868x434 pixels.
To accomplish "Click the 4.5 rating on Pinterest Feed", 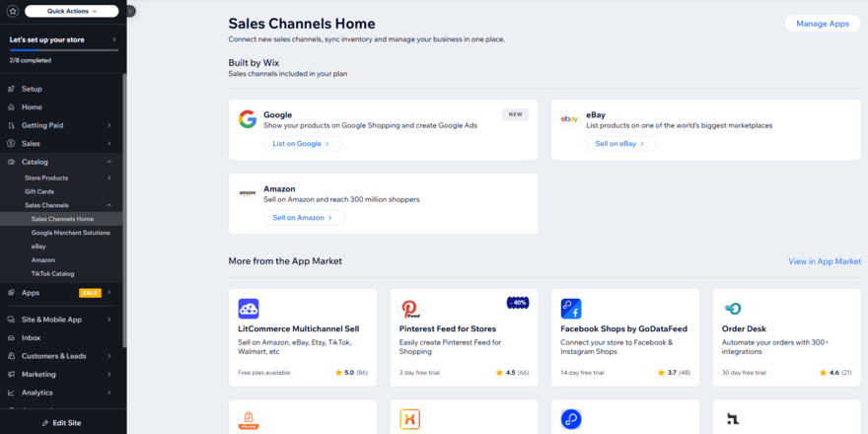I will coord(513,373).
